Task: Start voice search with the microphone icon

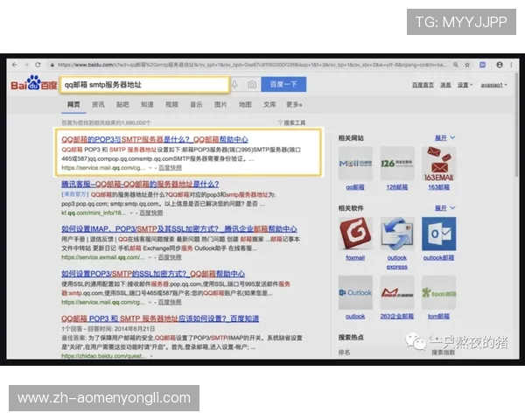Action: [x=235, y=85]
